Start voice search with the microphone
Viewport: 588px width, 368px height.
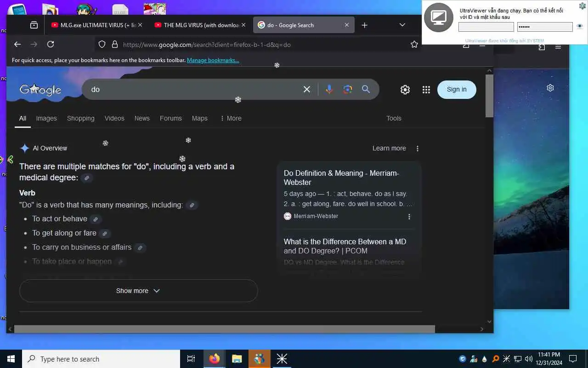click(329, 89)
